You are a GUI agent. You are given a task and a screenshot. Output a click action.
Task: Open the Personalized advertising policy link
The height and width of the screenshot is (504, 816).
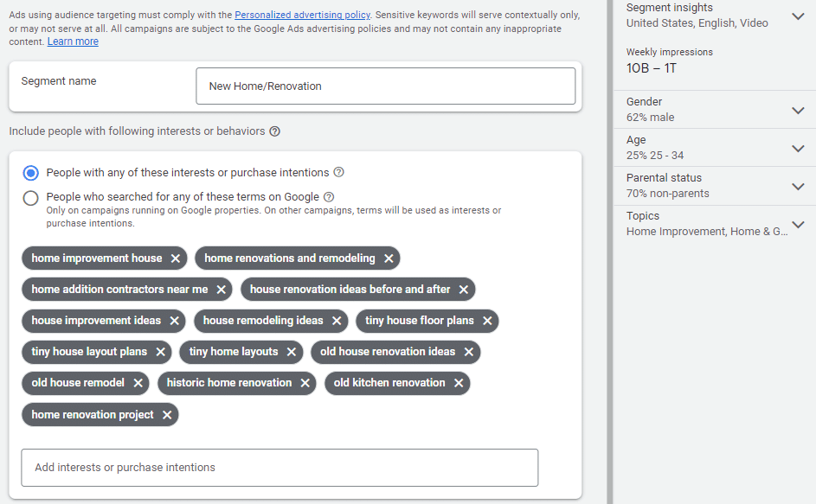(303, 16)
